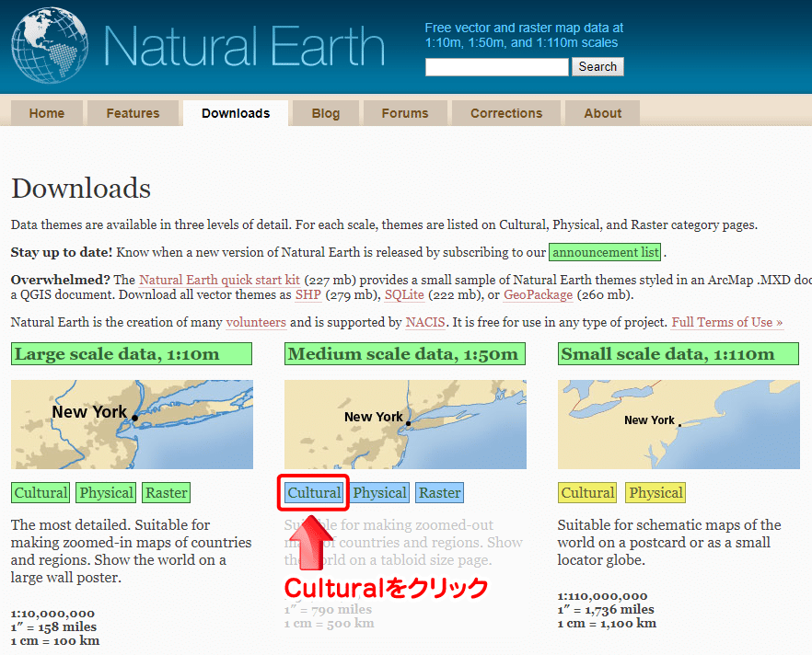Open the large scale Cultural link
This screenshot has width=812, height=655.
41,492
